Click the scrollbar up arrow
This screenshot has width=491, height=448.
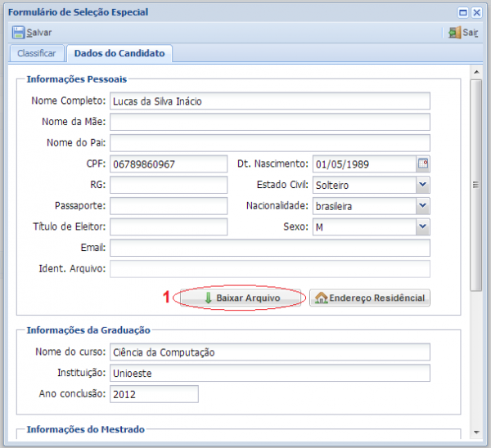coord(475,71)
